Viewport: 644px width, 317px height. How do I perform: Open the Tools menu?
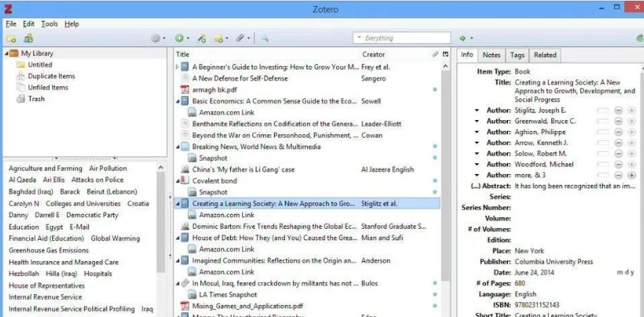click(50, 24)
